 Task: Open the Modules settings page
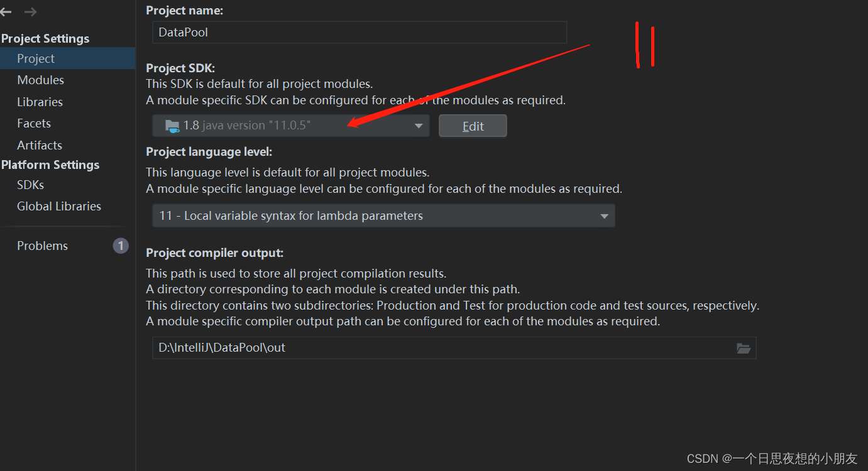coord(41,80)
